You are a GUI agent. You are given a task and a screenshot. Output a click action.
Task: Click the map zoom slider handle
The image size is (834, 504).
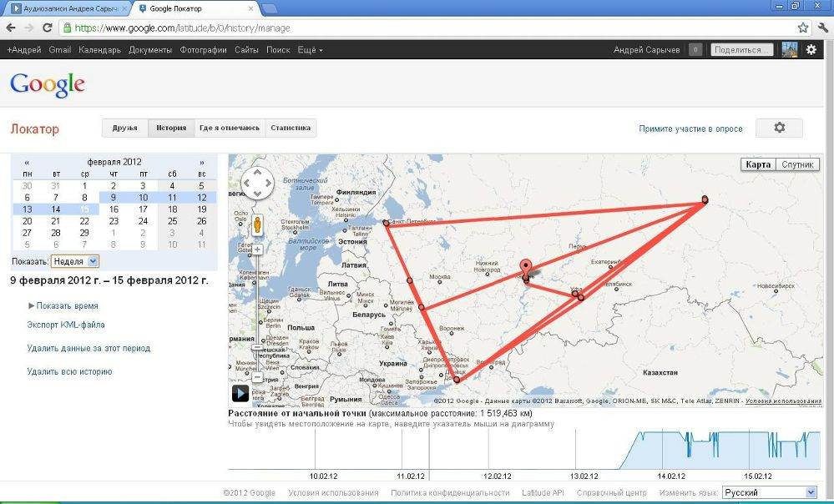pyautogui.click(x=257, y=347)
